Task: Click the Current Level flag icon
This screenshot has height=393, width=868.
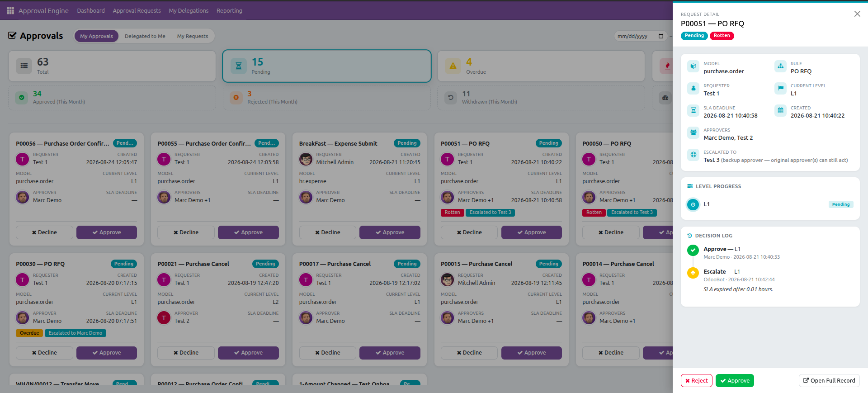Action: 780,89
